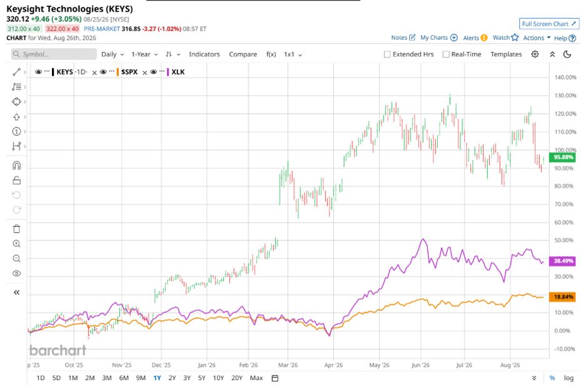Toggle the magnet snap mode
The height and width of the screenshot is (387, 588).
click(x=16, y=165)
